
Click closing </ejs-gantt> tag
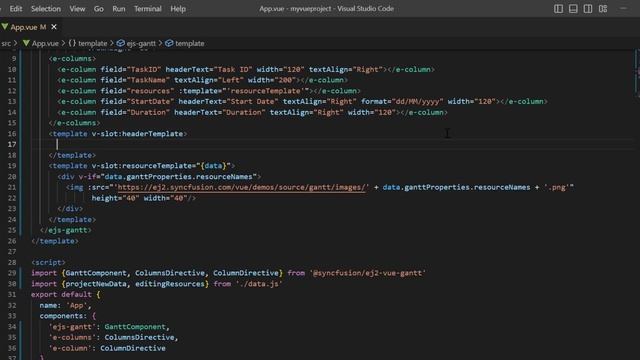(66, 230)
